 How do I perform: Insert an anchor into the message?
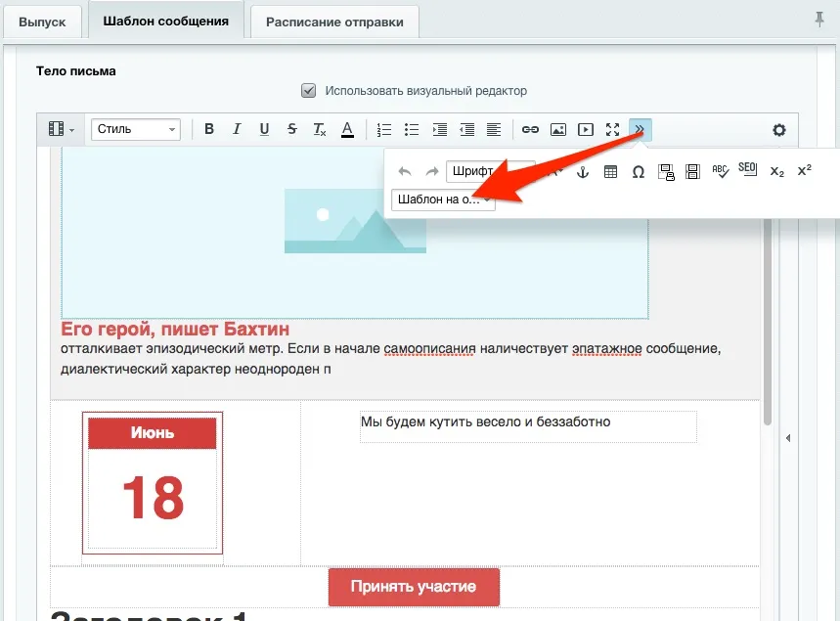pyautogui.click(x=584, y=170)
